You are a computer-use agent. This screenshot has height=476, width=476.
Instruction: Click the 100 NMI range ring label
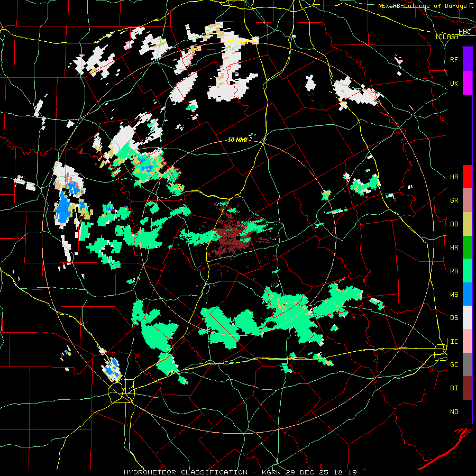(x=237, y=42)
